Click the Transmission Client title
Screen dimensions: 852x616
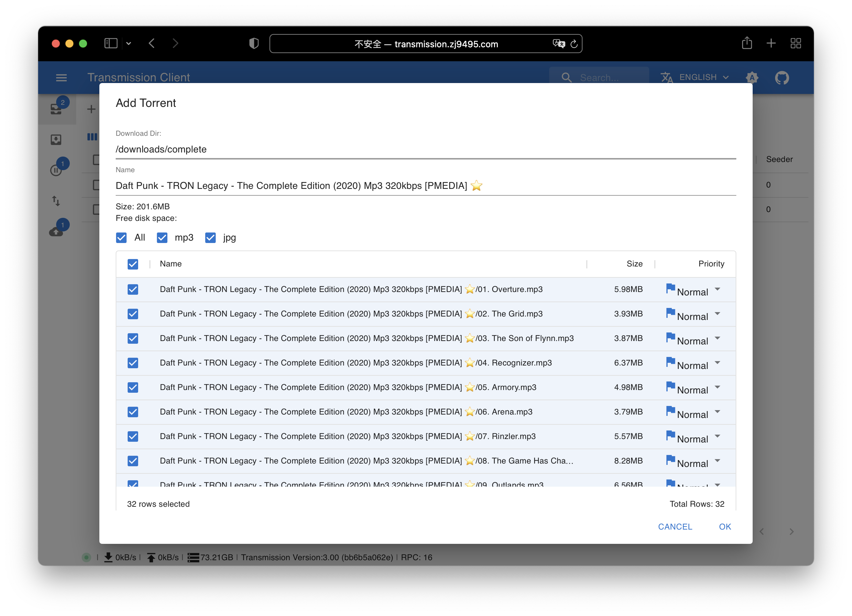138,77
